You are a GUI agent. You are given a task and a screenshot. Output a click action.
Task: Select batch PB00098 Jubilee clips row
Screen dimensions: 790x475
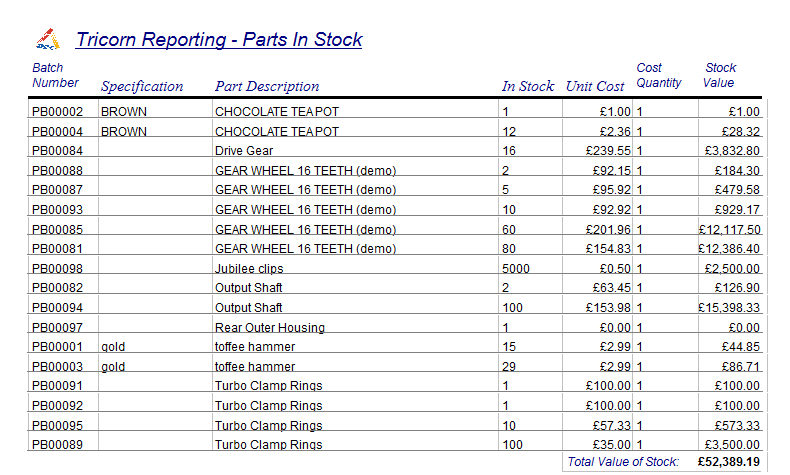[249, 269]
